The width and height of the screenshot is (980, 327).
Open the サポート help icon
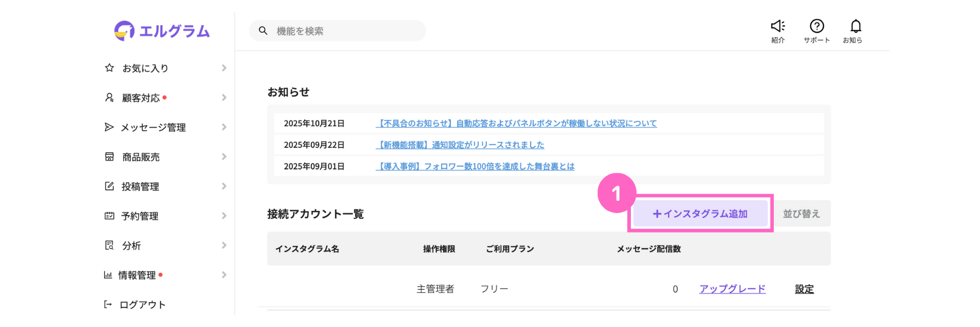(817, 27)
